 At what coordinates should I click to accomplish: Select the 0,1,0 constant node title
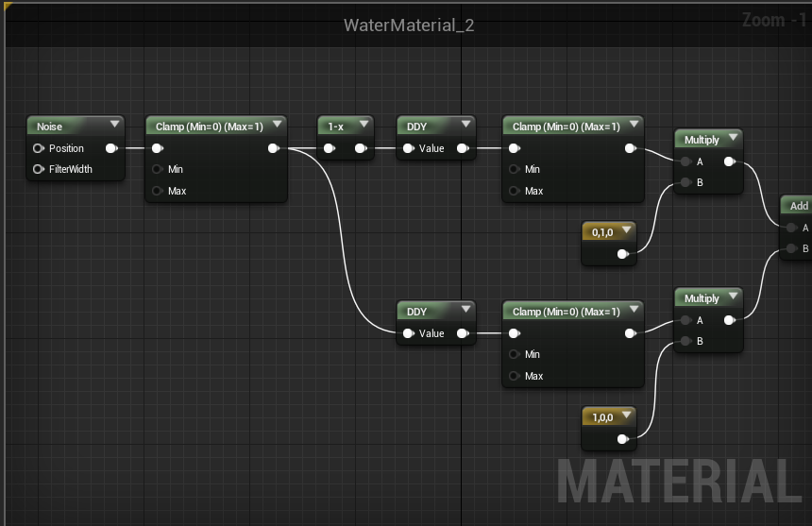(x=602, y=232)
